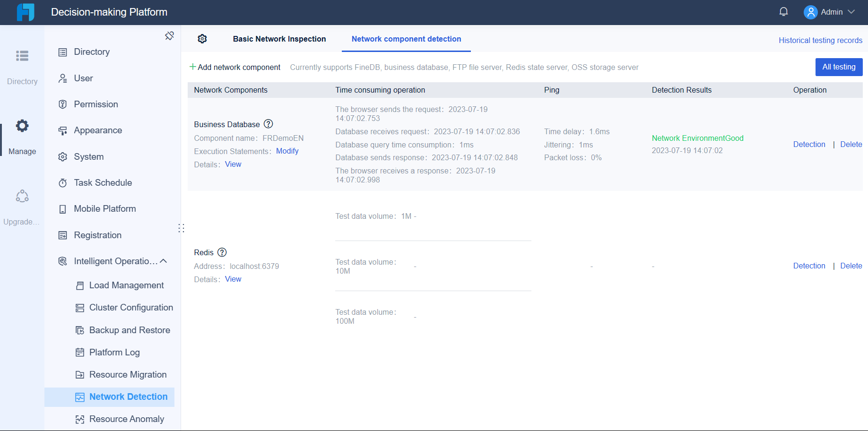Click the Admin avatar icon
The image size is (868, 431).
(810, 12)
